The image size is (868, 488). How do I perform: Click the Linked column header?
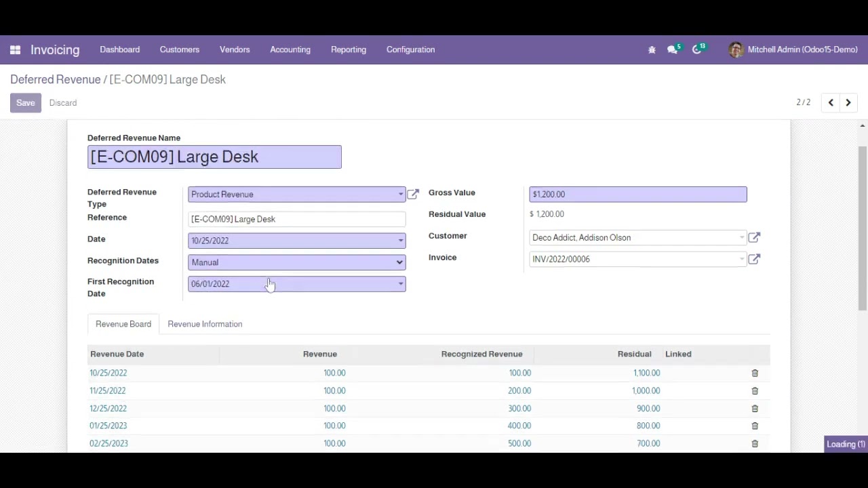pyautogui.click(x=678, y=354)
